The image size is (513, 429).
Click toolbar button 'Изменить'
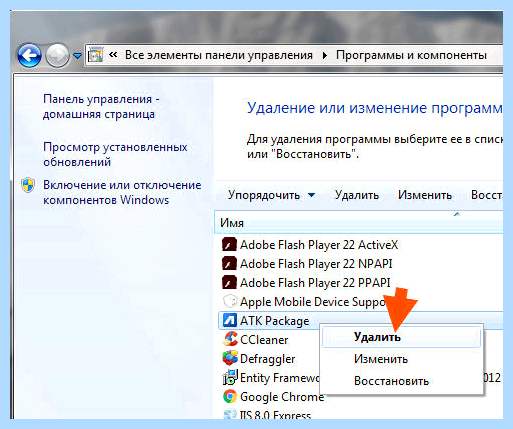tap(425, 195)
